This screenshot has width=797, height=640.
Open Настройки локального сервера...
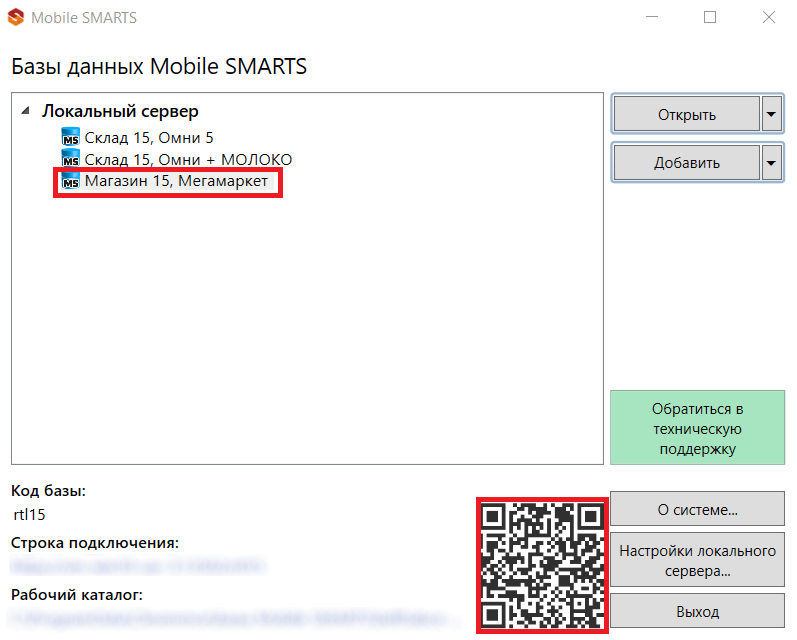point(697,560)
